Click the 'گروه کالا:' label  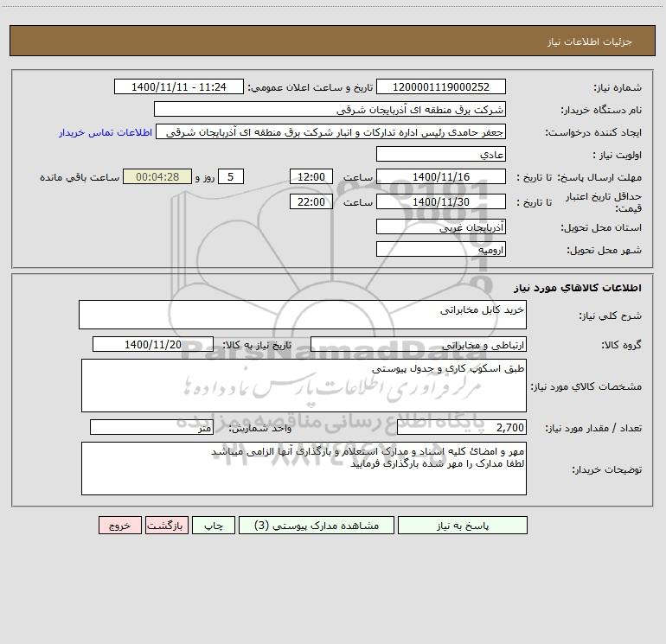[x=621, y=345]
